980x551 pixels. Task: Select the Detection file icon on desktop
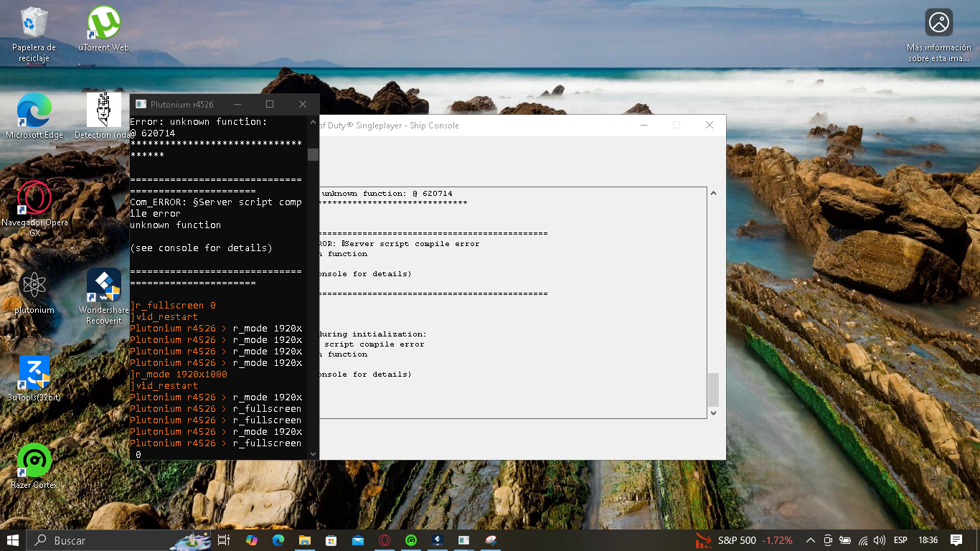104,116
